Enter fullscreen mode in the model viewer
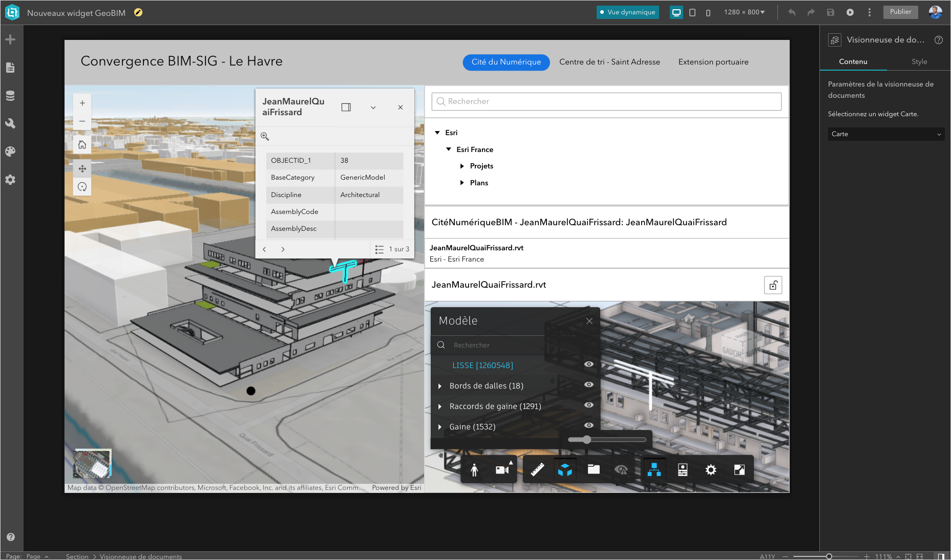Viewport: 951px width, 560px height. click(x=739, y=469)
